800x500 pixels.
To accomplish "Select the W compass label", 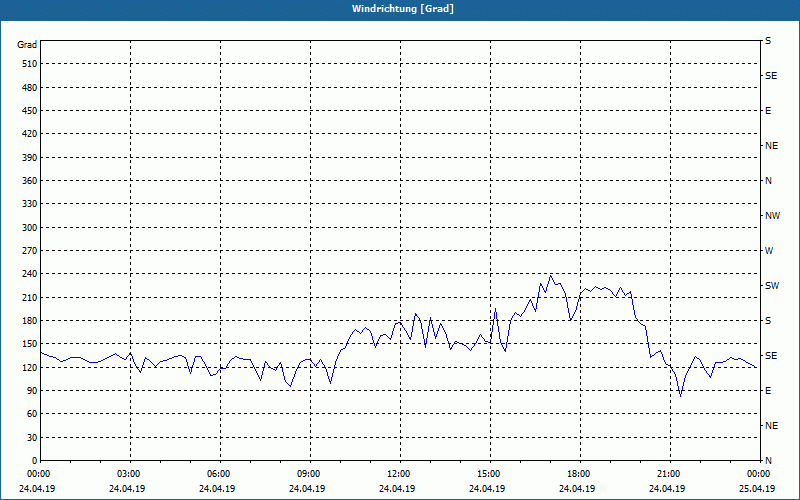I will 769,251.
